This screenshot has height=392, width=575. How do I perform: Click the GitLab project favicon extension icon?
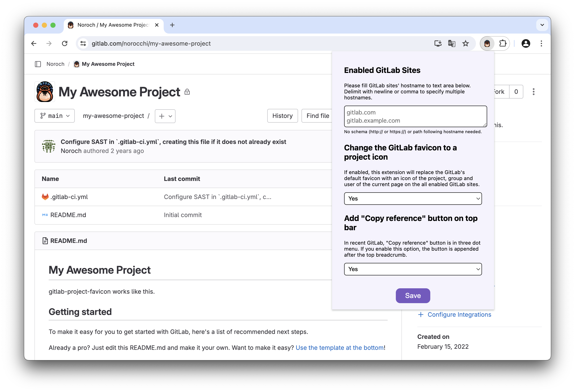(x=487, y=43)
